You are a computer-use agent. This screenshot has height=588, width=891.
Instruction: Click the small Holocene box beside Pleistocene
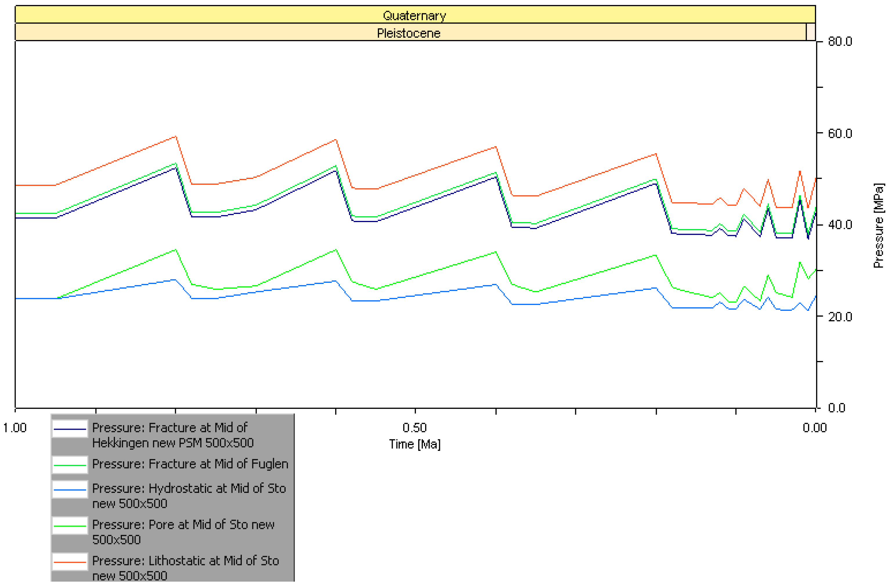(x=811, y=32)
